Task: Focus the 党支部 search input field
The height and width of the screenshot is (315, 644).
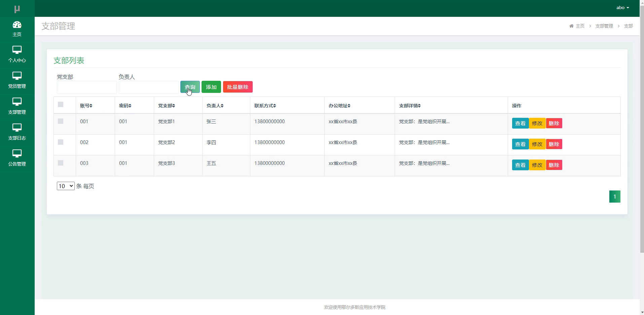Action: (x=87, y=87)
